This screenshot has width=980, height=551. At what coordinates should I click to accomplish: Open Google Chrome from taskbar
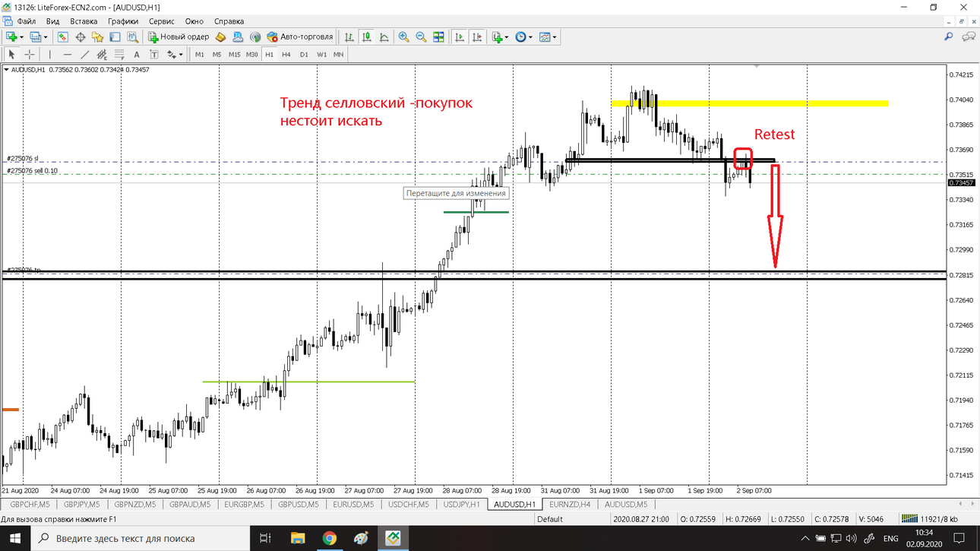[x=329, y=538]
